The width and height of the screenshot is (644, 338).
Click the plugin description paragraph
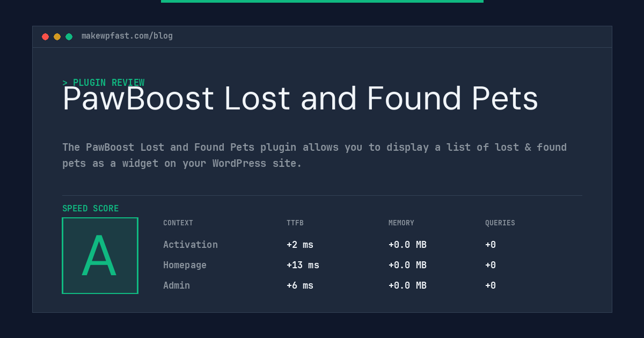(314, 155)
